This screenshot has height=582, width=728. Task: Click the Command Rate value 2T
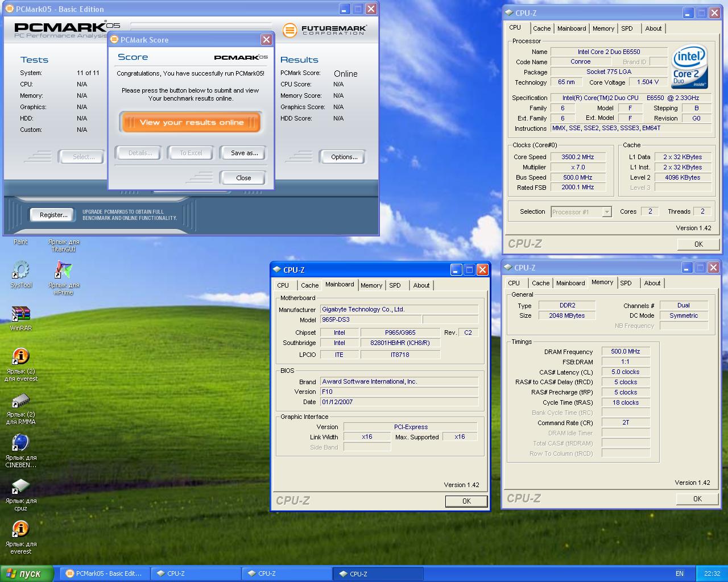pos(626,423)
